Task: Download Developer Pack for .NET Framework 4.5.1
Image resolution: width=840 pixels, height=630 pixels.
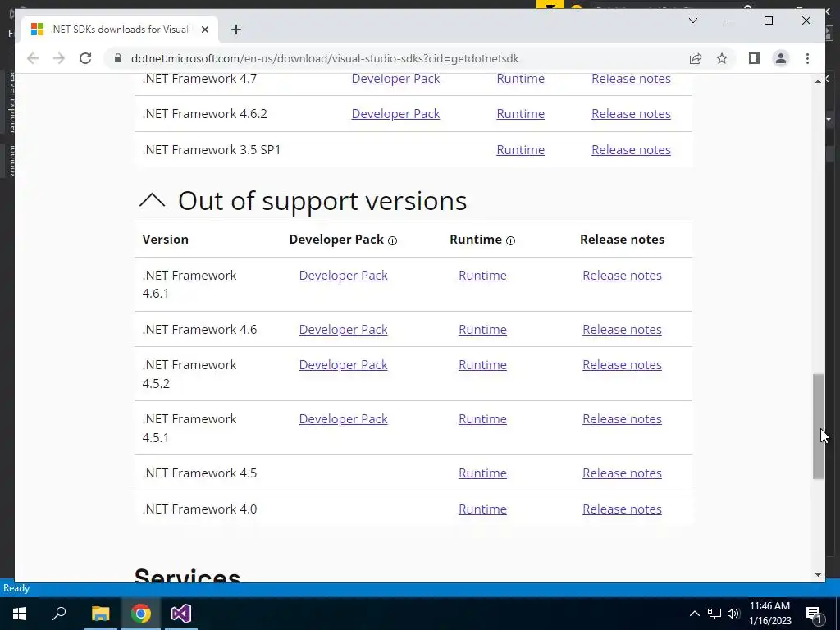Action: (343, 418)
